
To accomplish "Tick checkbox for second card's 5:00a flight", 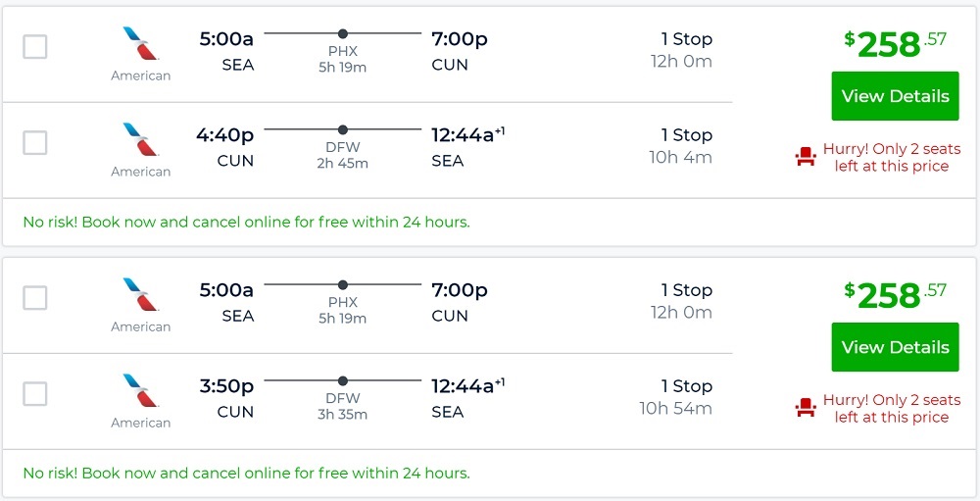I will tap(35, 297).
